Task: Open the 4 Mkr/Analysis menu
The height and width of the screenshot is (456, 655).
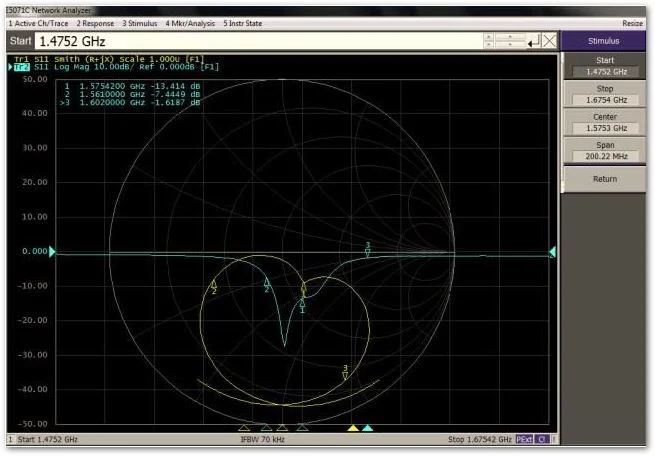Action: coord(190,23)
